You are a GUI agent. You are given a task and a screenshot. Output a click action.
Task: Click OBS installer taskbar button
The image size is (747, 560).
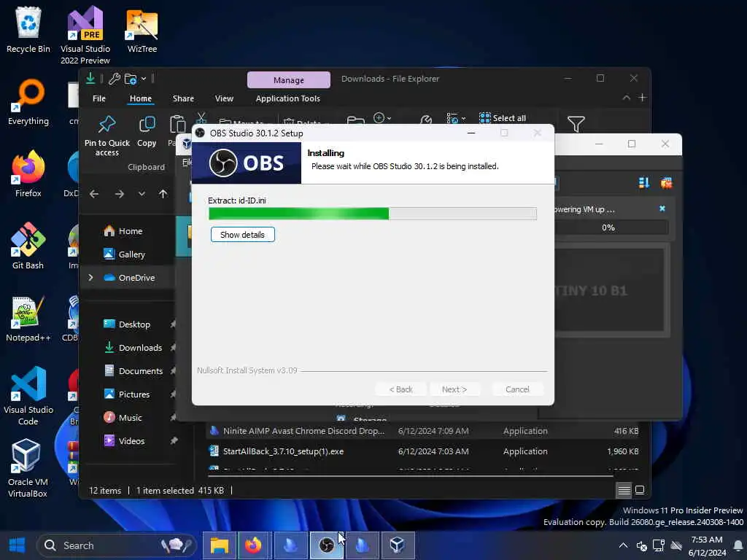pos(326,545)
